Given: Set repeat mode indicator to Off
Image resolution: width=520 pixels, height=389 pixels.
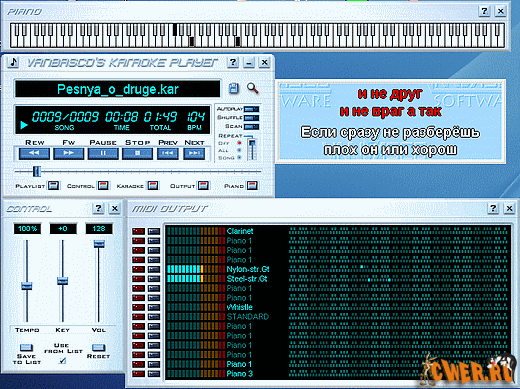Looking at the screenshot, I should [239, 143].
